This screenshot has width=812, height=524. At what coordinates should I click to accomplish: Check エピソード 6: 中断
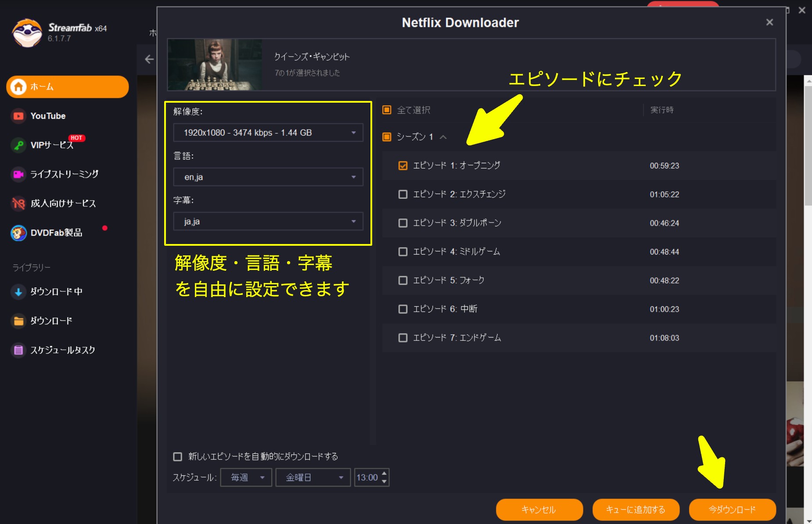point(402,309)
